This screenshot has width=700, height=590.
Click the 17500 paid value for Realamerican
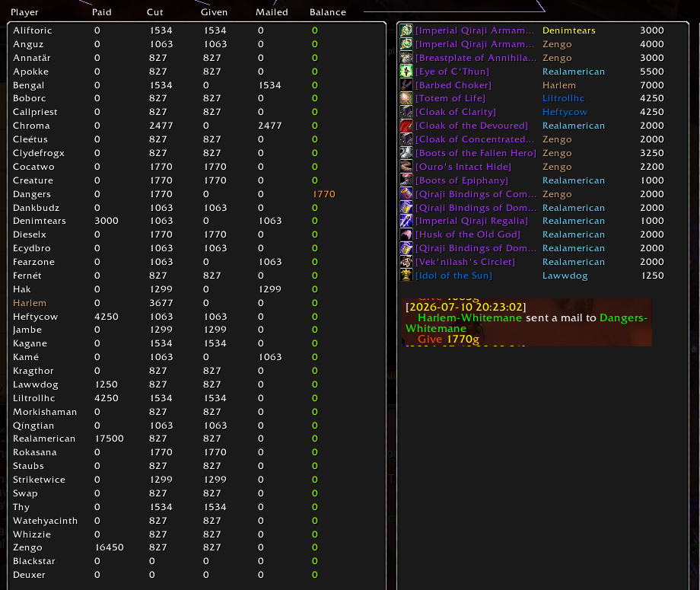[110, 439]
